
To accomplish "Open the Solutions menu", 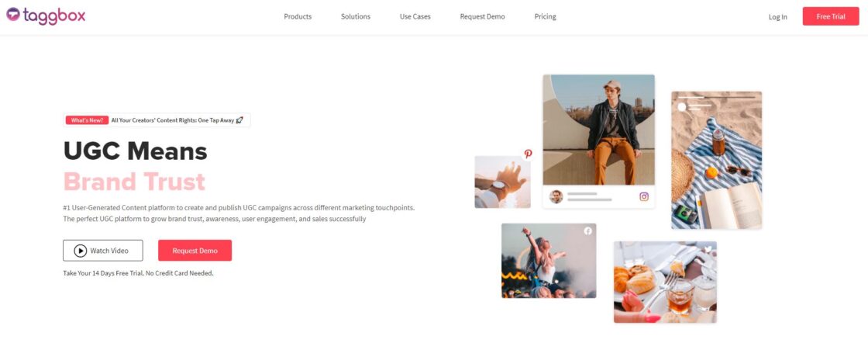I will coord(356,16).
